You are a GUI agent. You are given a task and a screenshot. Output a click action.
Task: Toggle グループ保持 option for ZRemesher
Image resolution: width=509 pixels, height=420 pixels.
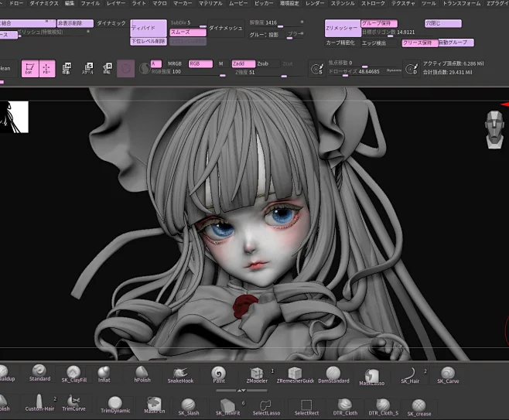tap(380, 23)
